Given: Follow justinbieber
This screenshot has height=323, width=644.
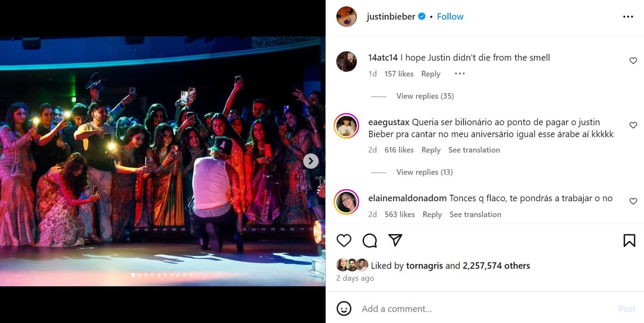Looking at the screenshot, I should click(x=450, y=17).
